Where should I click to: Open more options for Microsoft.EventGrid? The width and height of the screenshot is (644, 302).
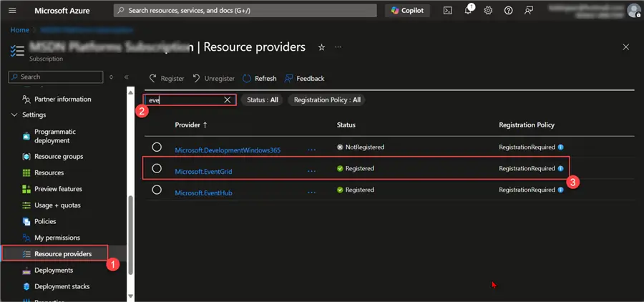click(x=312, y=171)
